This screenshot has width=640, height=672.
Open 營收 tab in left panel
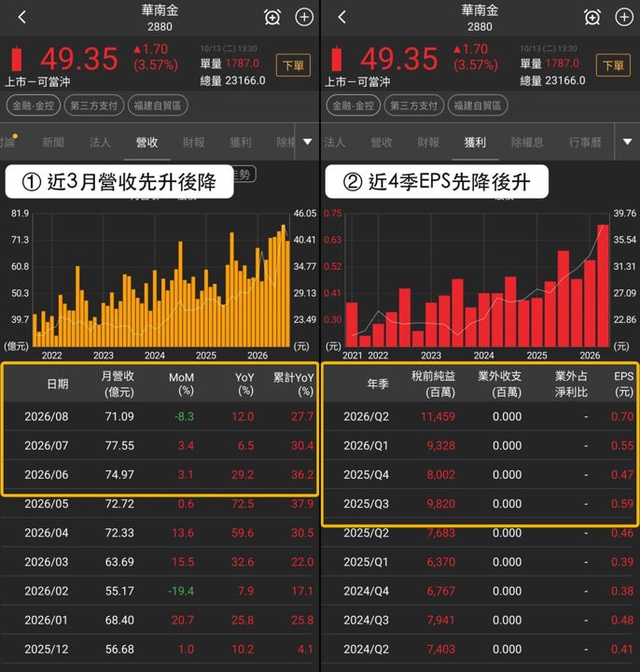pyautogui.click(x=146, y=142)
